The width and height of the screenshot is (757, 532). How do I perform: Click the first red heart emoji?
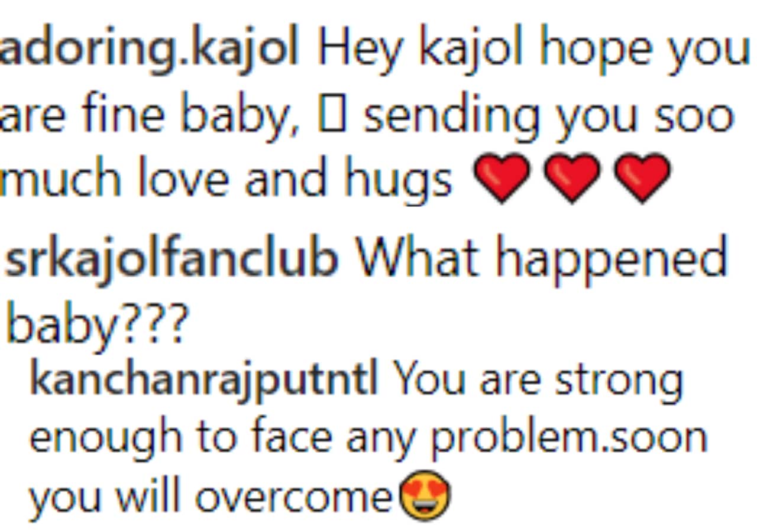[502, 178]
